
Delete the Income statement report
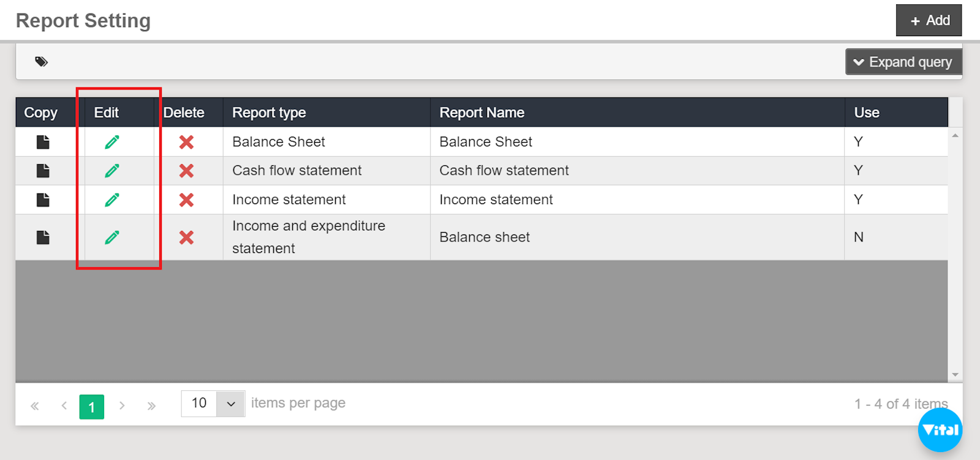pyautogui.click(x=186, y=200)
